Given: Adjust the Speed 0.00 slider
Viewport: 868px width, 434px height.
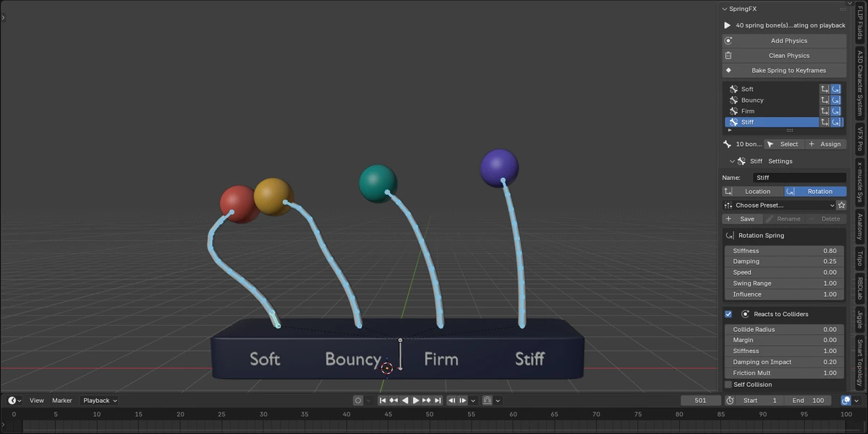Looking at the screenshot, I should coord(784,273).
